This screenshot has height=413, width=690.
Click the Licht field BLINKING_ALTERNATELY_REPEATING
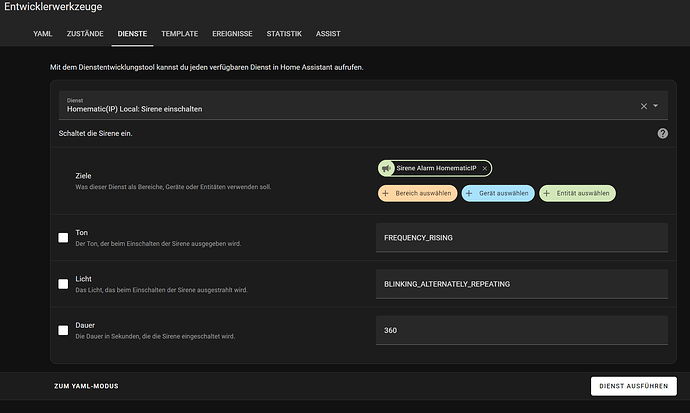click(522, 284)
